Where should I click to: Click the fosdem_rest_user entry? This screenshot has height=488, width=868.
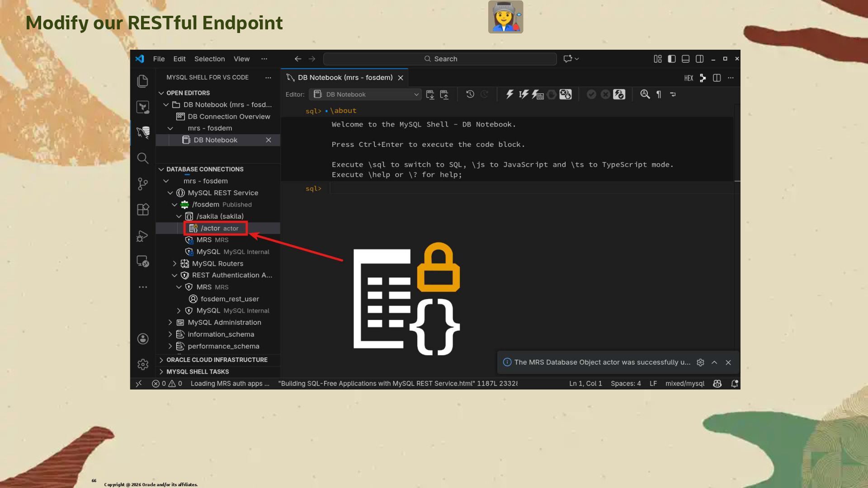230,299
